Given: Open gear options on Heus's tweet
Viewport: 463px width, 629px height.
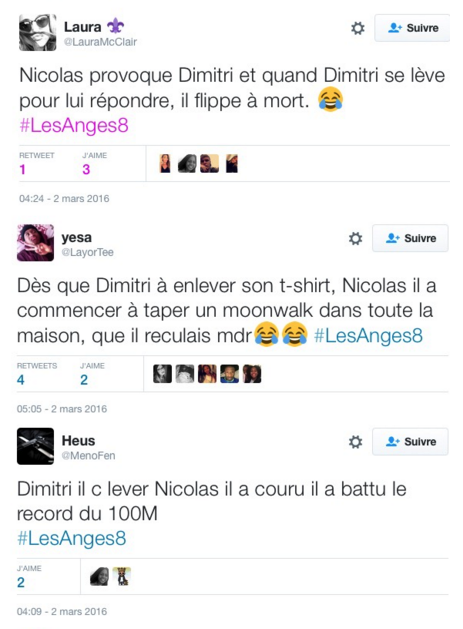Looking at the screenshot, I should point(355,442).
